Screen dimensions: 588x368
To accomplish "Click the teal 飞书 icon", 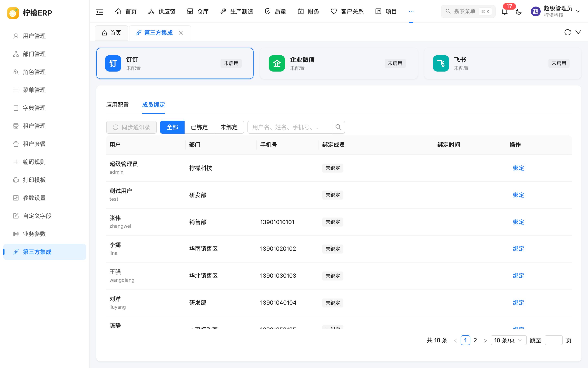I will pyautogui.click(x=441, y=63).
